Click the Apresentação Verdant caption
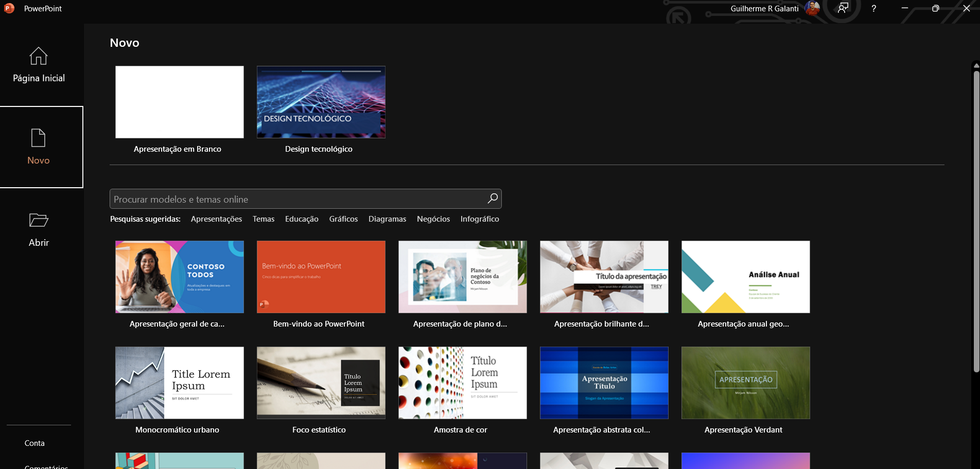 (x=743, y=429)
